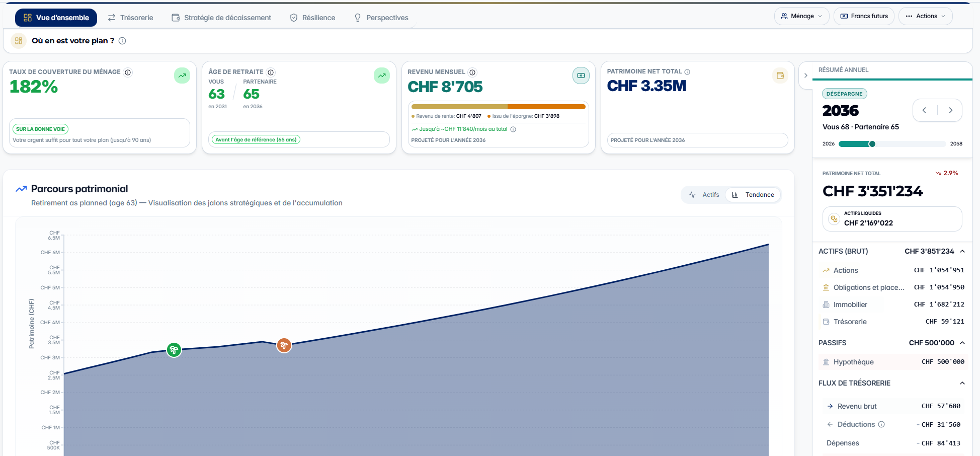The width and height of the screenshot is (980, 456).
Task: Click the Revenu brut value CHF 57'680
Action: coord(941,406)
